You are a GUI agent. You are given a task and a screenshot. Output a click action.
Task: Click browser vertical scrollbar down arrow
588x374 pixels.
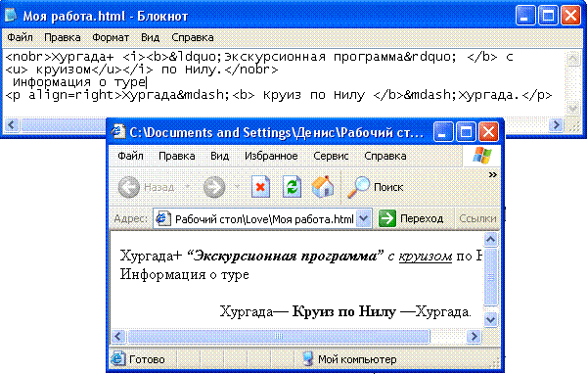point(491,319)
